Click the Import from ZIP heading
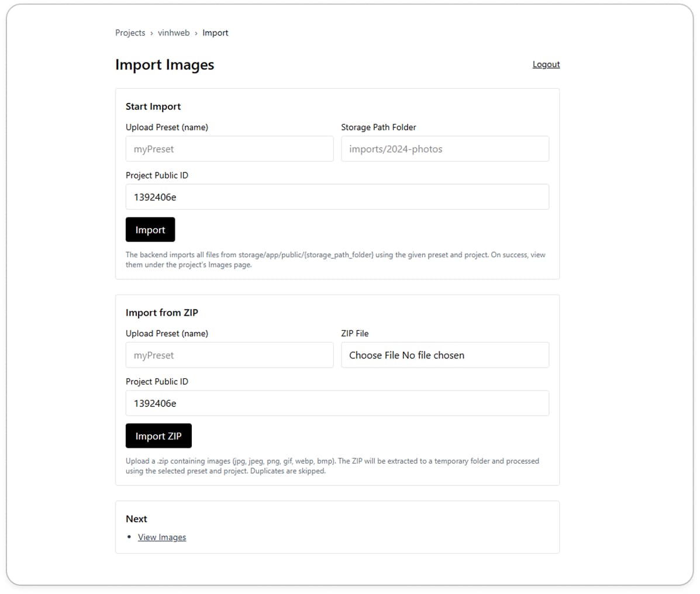 [162, 312]
